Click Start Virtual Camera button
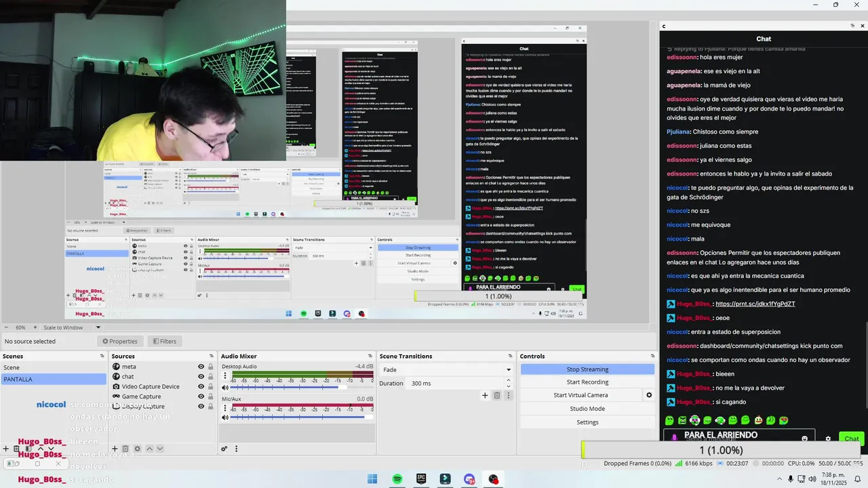Screen dimensions: 868x488 580,395
